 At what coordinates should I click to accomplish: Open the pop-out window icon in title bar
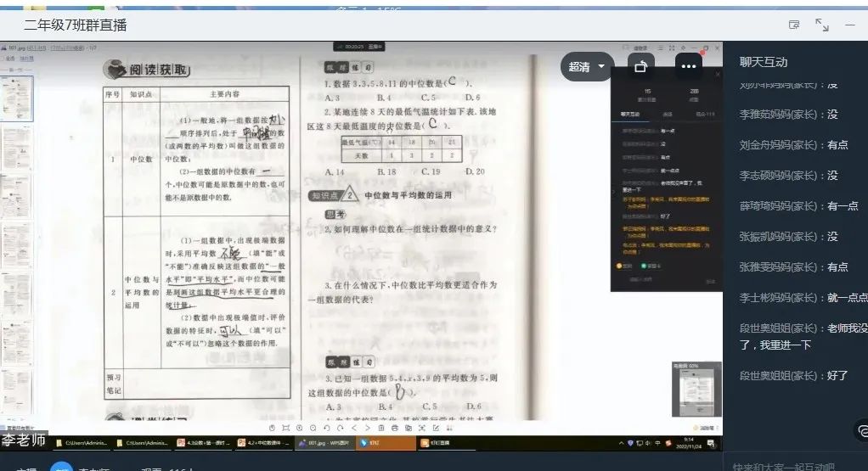(x=794, y=25)
